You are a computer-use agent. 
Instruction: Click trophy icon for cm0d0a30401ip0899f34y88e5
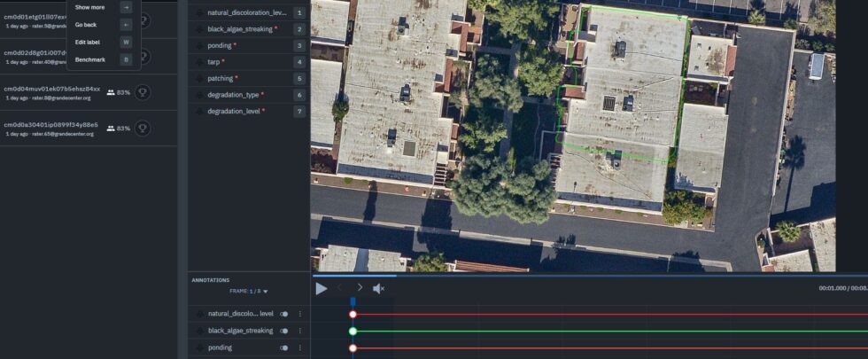click(142, 129)
